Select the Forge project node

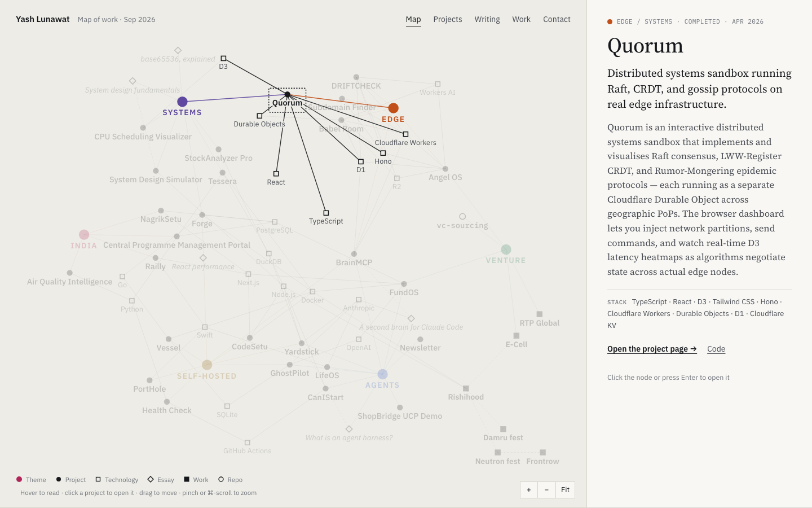[x=202, y=215]
